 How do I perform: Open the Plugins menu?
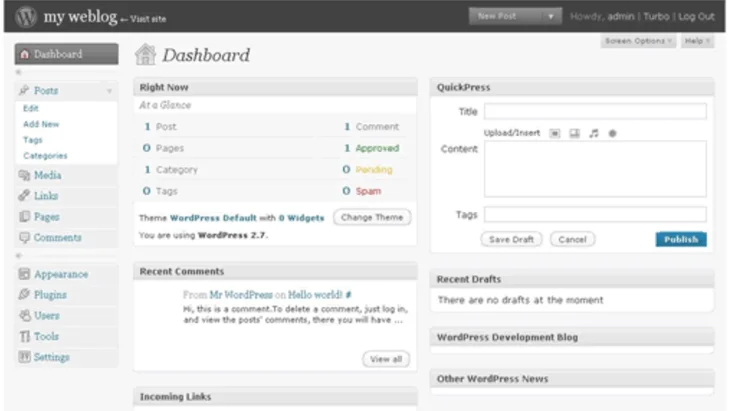click(67, 295)
